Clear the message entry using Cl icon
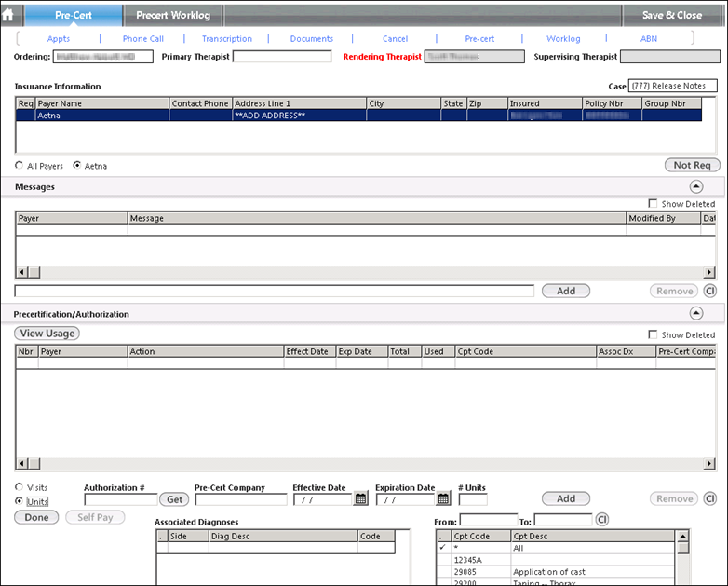 click(710, 292)
